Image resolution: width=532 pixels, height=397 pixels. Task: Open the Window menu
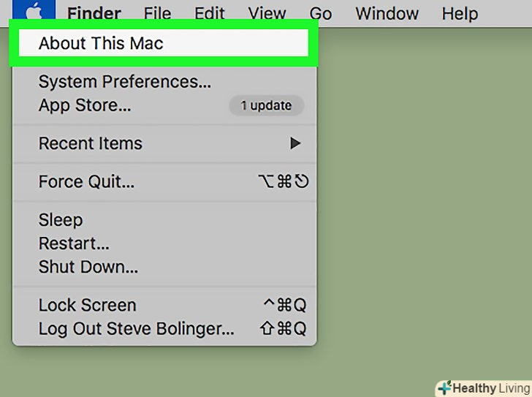coord(387,14)
